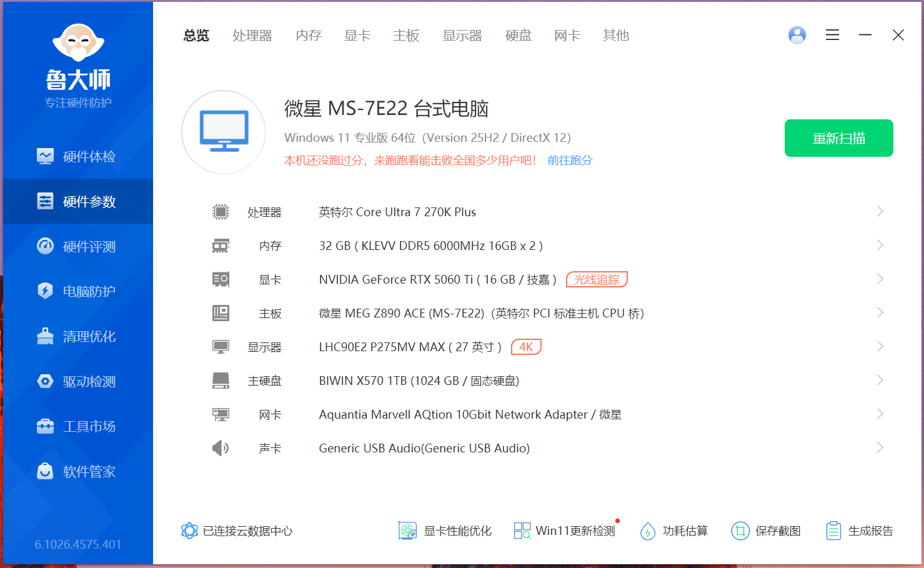
Task: Click the 网卡 network adapter icon
Action: pyautogui.click(x=221, y=414)
